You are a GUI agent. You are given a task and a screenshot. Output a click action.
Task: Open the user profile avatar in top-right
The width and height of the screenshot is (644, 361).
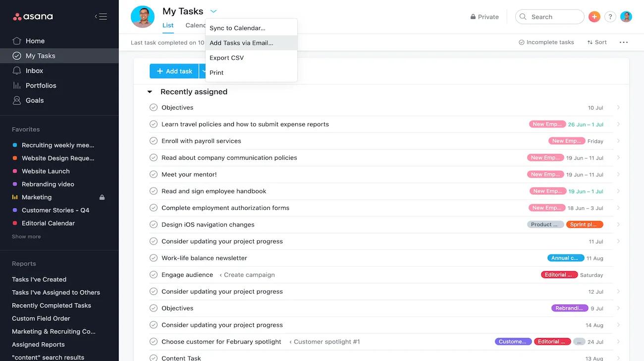(x=626, y=17)
